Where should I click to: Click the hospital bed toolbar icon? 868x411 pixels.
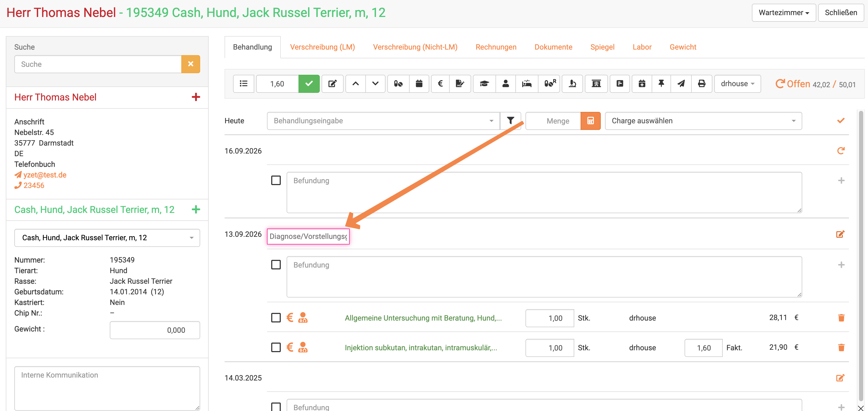coord(527,84)
